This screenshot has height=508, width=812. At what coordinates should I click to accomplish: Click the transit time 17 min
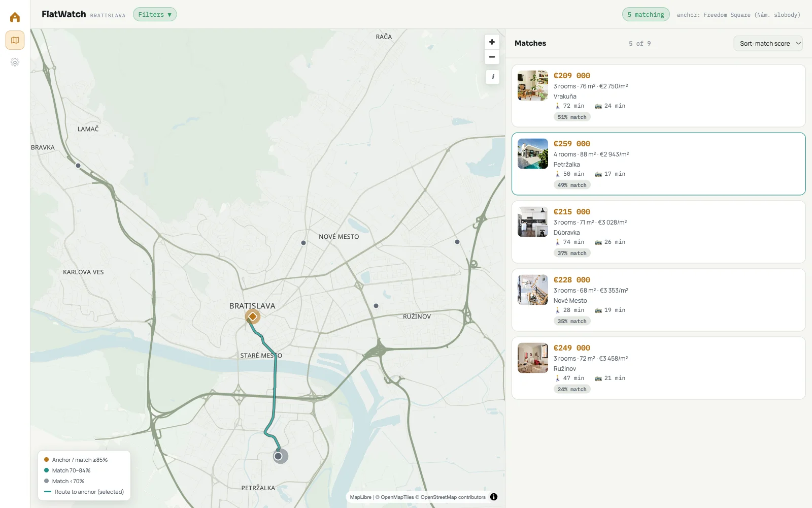(x=610, y=174)
